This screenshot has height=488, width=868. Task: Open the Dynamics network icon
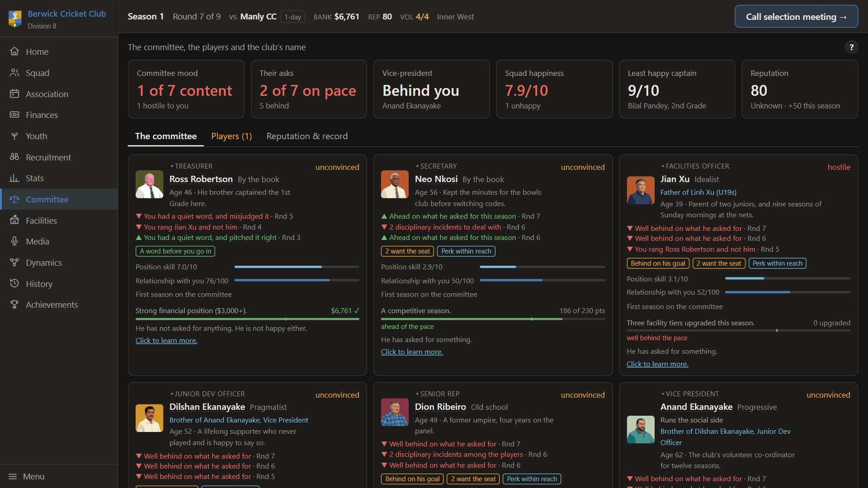click(14, 263)
